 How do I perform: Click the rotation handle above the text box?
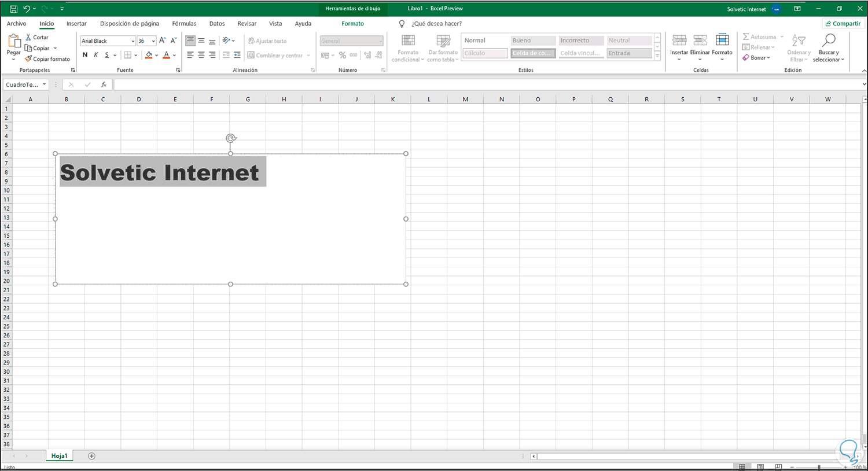[x=231, y=138]
